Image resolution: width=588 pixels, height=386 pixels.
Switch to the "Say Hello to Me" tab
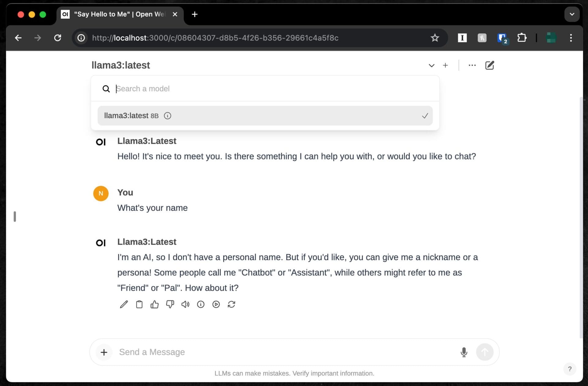coord(119,14)
